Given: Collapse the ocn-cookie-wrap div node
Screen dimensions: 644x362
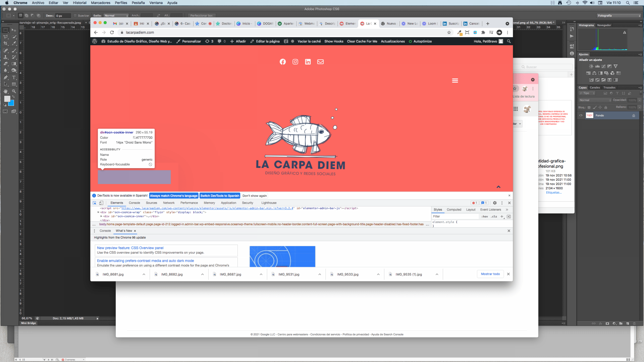Looking at the screenshot, I should (x=98, y=213).
